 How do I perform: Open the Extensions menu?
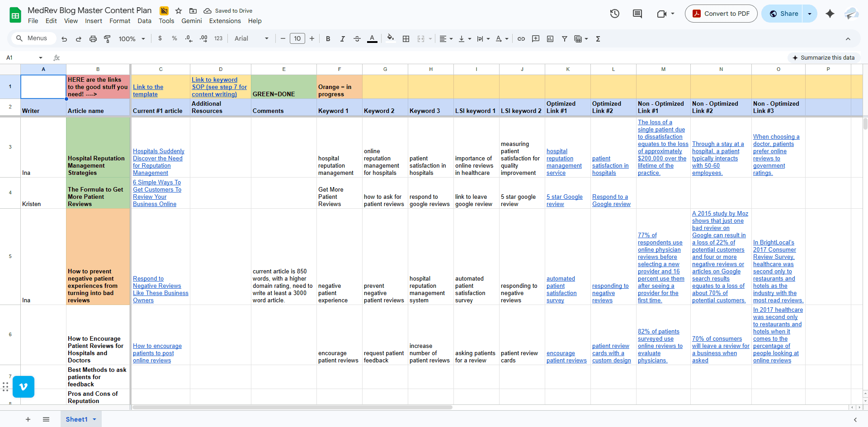point(225,21)
